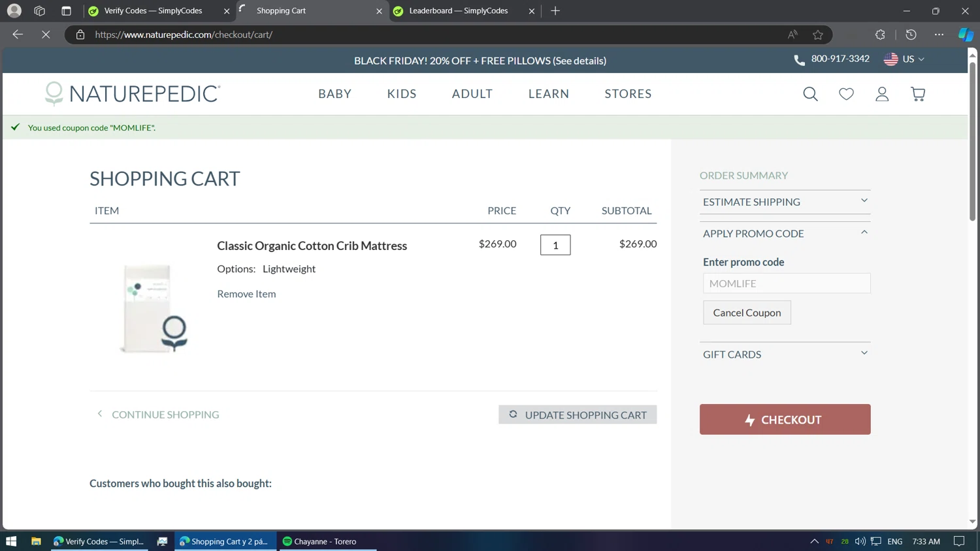
Task: Click the US flag icon
Action: click(890, 59)
